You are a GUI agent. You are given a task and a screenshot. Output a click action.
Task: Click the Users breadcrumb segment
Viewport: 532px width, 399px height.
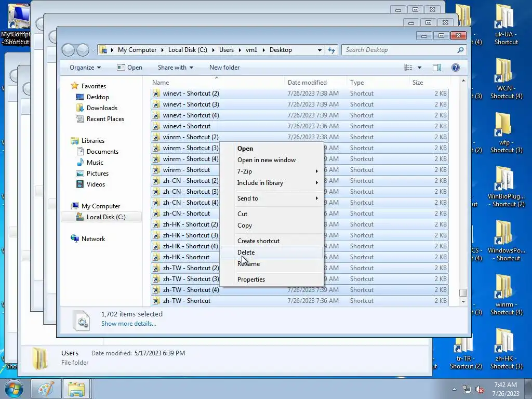tap(227, 50)
